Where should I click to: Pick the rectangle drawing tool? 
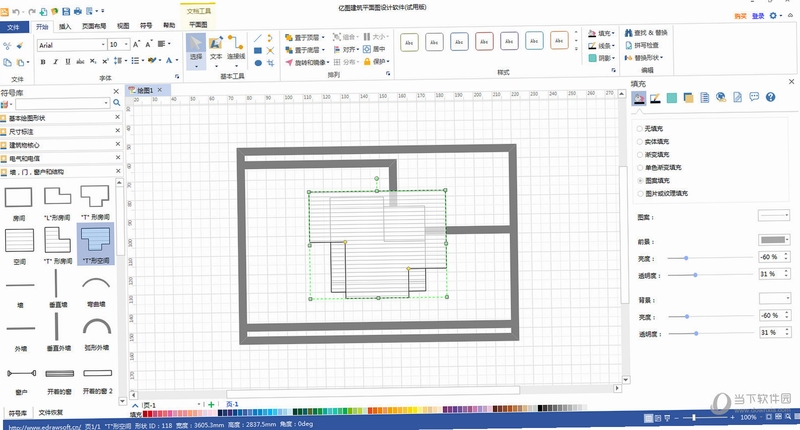pyautogui.click(x=258, y=50)
